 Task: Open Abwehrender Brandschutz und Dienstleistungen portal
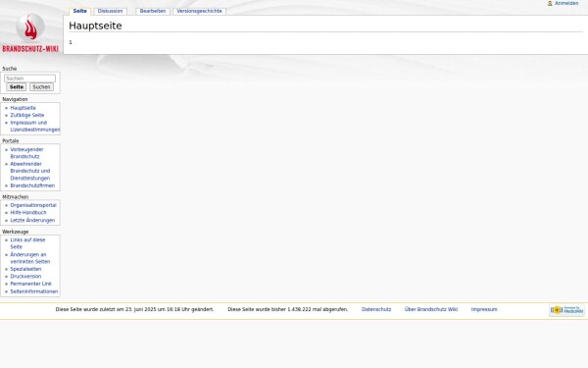point(30,171)
